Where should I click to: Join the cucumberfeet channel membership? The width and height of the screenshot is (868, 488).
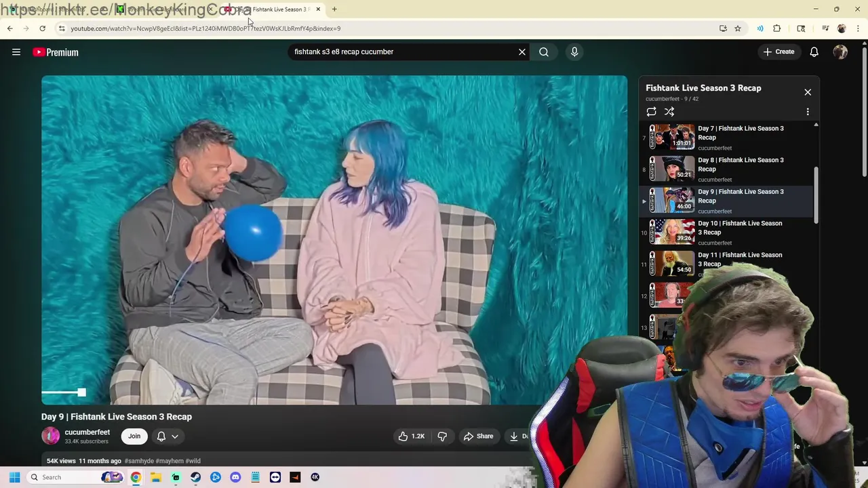coord(134,436)
